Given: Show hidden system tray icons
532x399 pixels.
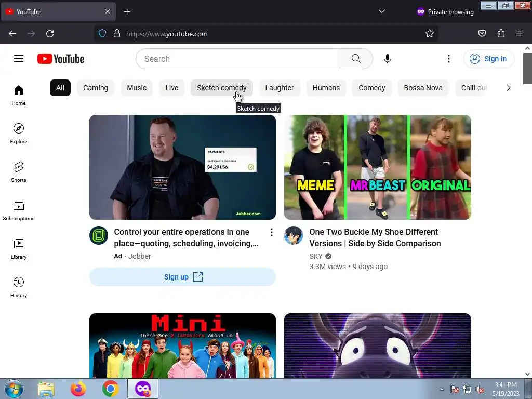Looking at the screenshot, I should (x=442, y=389).
